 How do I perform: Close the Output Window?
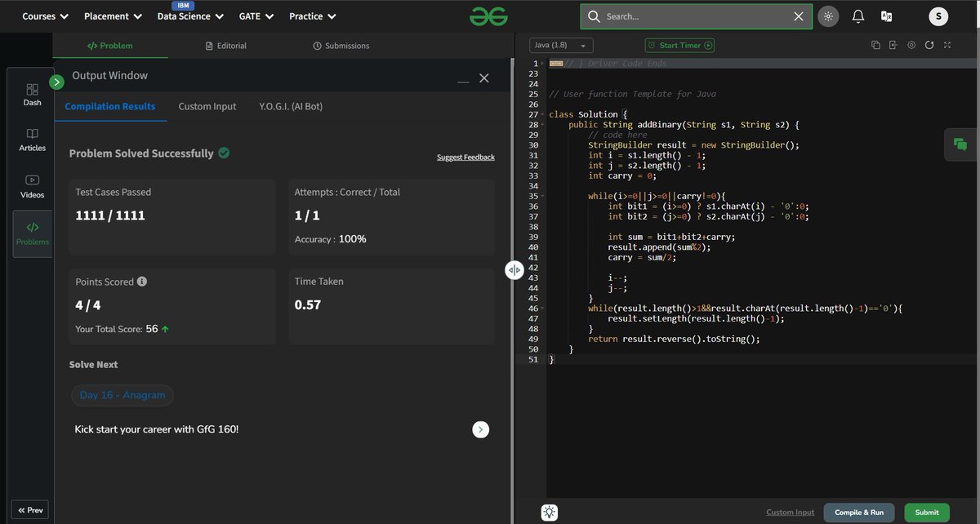point(484,78)
